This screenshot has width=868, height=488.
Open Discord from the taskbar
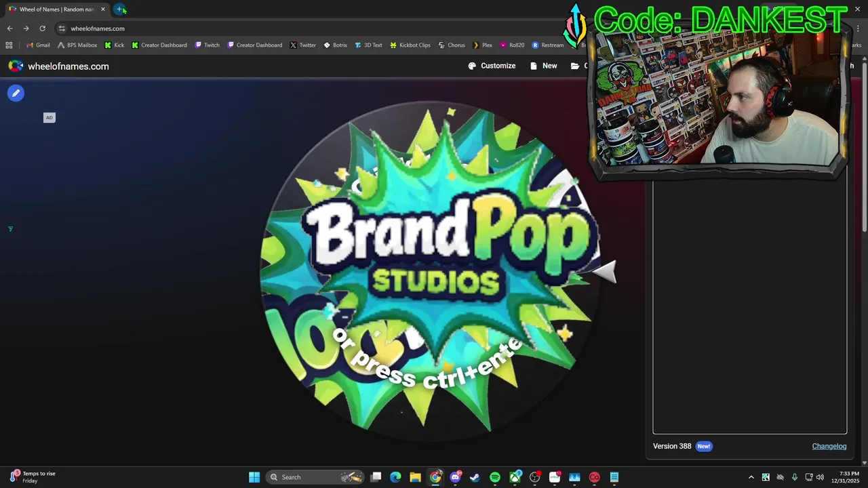coord(455,477)
